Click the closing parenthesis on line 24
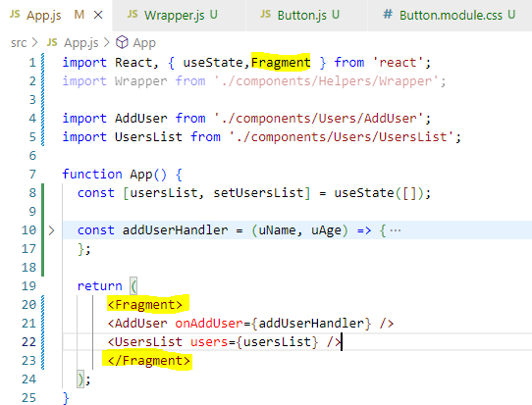 (80, 380)
